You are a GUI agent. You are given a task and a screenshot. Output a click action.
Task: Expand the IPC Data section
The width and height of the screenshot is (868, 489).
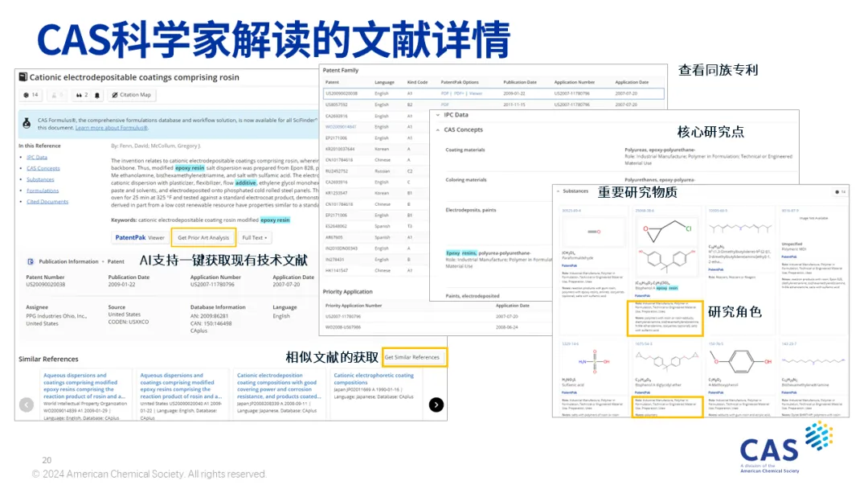coord(438,115)
